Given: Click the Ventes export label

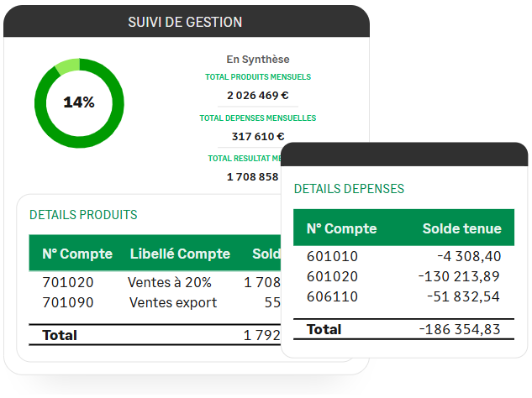Looking at the screenshot, I should 173,302.
